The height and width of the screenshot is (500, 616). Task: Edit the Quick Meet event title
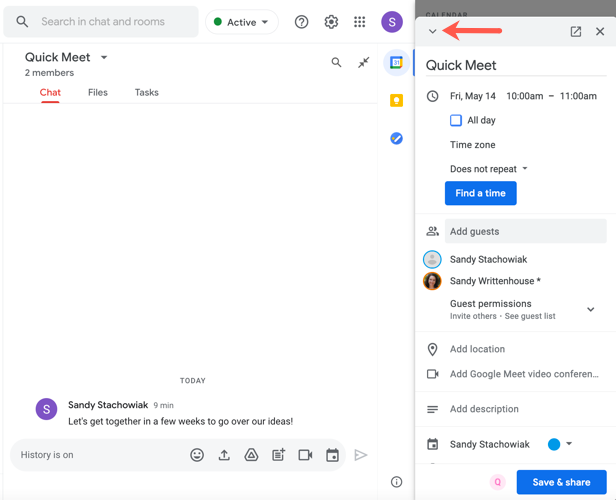(516, 66)
